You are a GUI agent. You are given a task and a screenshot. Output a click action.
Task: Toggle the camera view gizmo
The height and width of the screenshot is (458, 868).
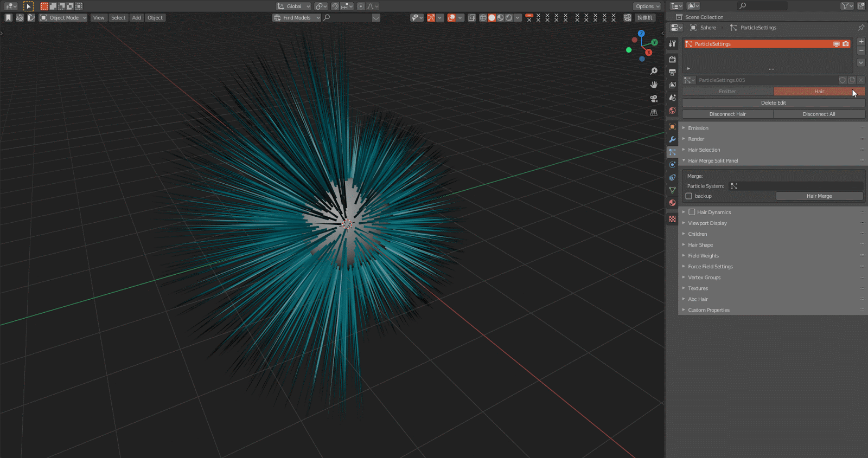(x=654, y=99)
